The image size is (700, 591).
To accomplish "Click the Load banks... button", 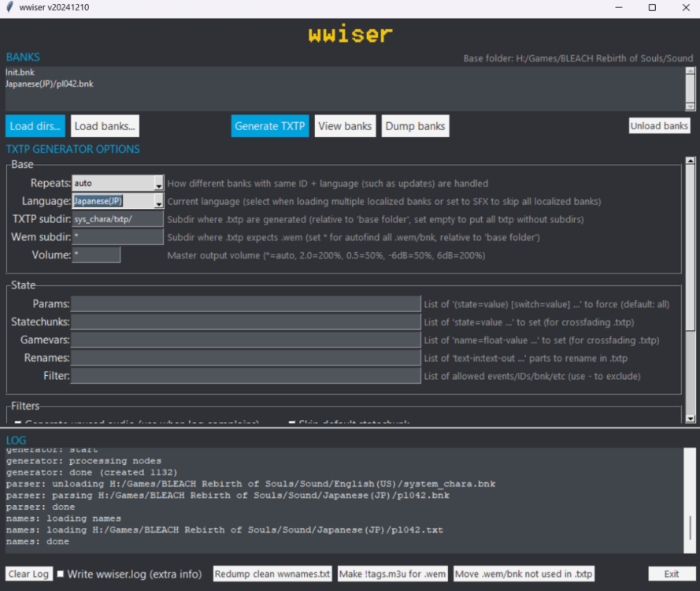I will 105,126.
